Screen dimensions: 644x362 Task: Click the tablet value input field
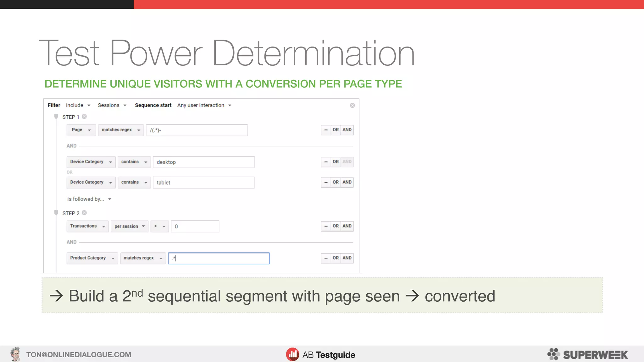coord(203,182)
